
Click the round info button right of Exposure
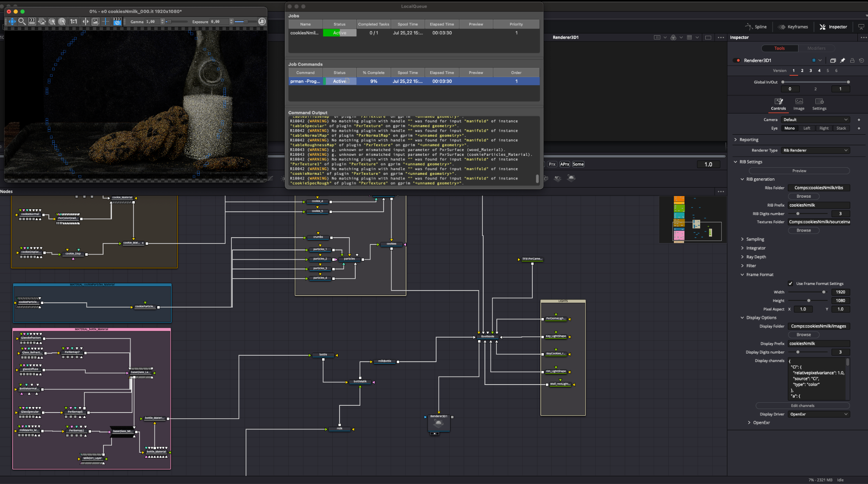[262, 21]
